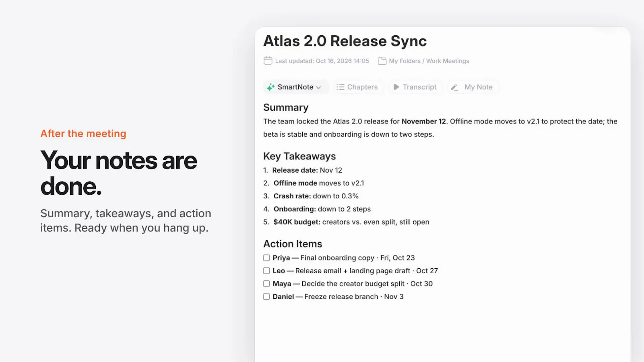Image resolution: width=644 pixels, height=362 pixels.
Task: Select the '$40K budget' takeaway line
Action: tap(346, 222)
